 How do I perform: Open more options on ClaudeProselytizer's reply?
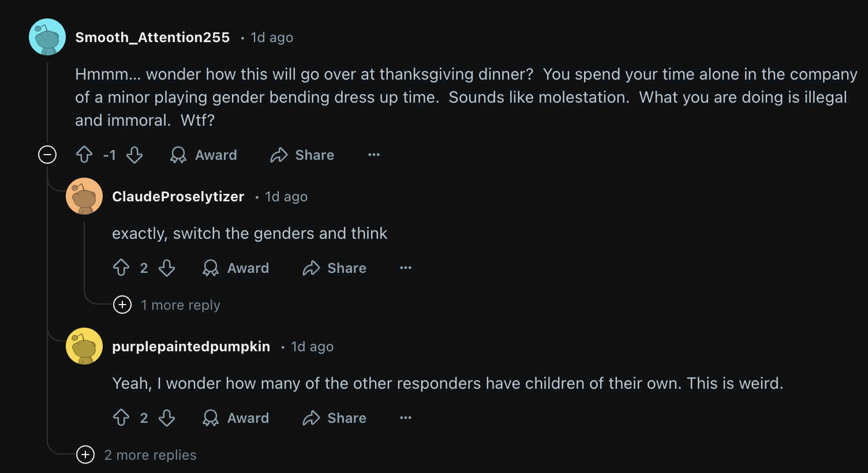point(406,268)
